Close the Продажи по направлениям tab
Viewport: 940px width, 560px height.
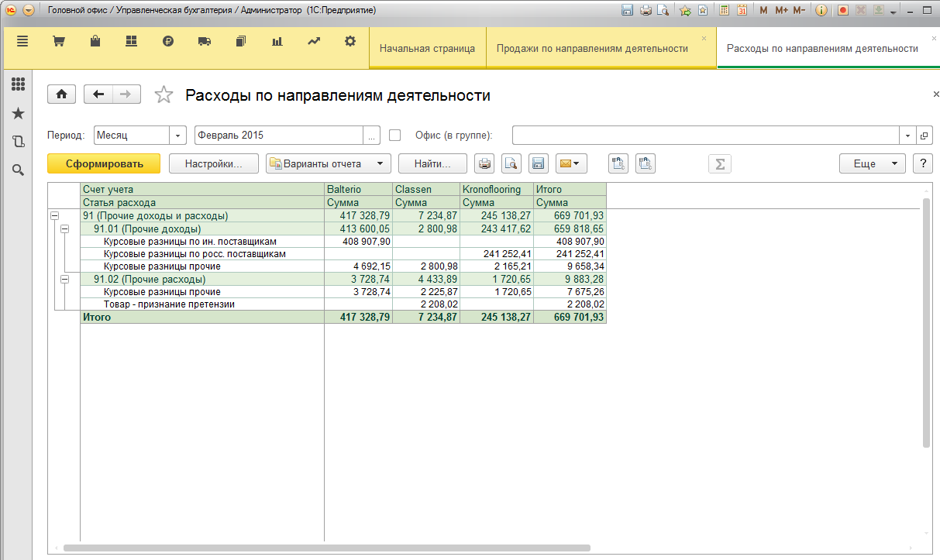click(704, 38)
